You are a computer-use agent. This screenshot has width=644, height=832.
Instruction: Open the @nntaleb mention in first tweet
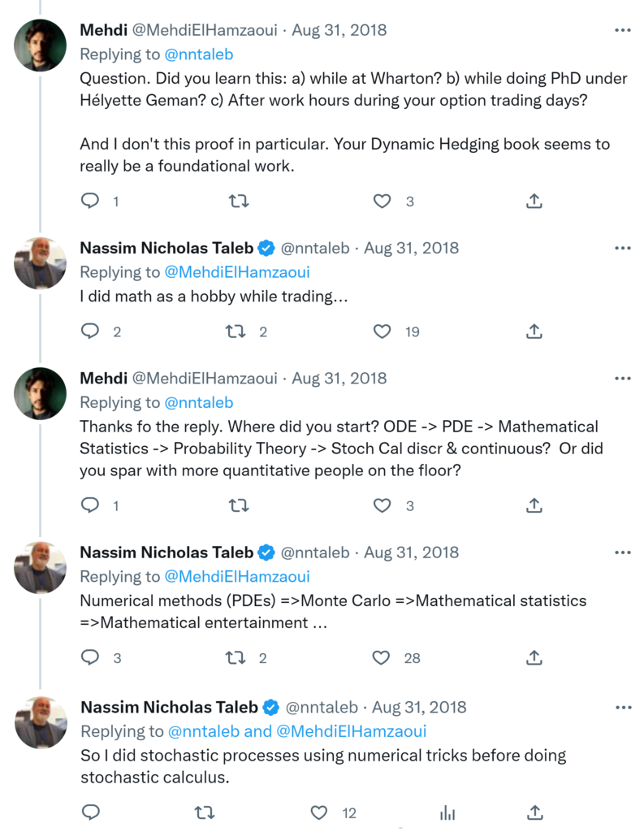[199, 55]
